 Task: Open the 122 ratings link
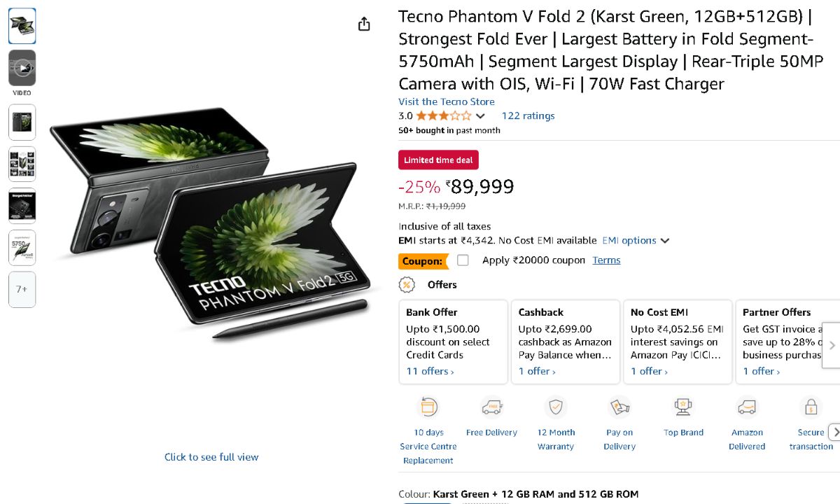(x=528, y=116)
